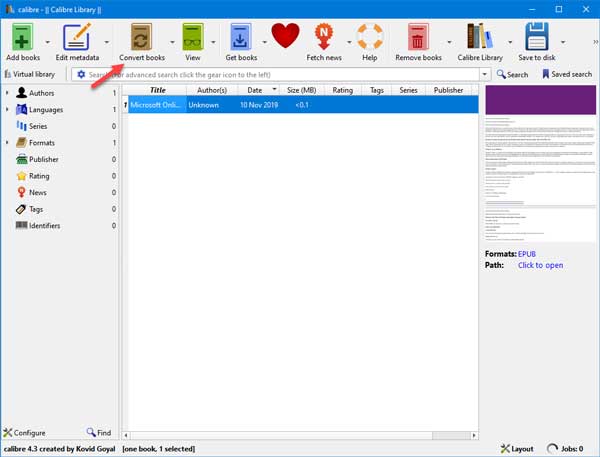Select Tags in the tag browser
Viewport: 600px width, 457px height.
[x=36, y=209]
